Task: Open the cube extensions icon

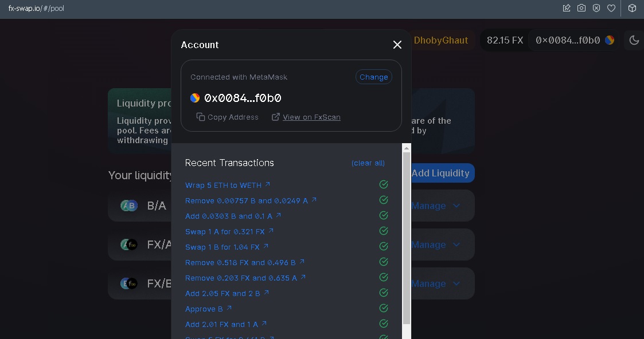Action: 632,8
